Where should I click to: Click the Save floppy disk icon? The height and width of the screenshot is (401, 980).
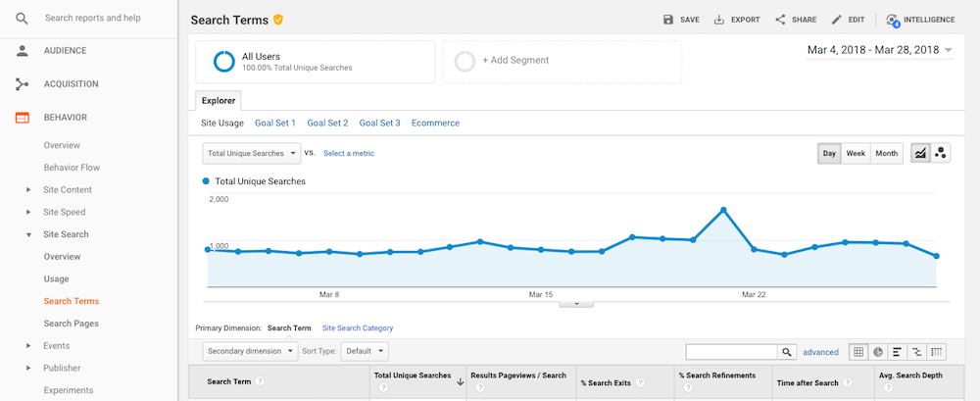pyautogui.click(x=668, y=20)
